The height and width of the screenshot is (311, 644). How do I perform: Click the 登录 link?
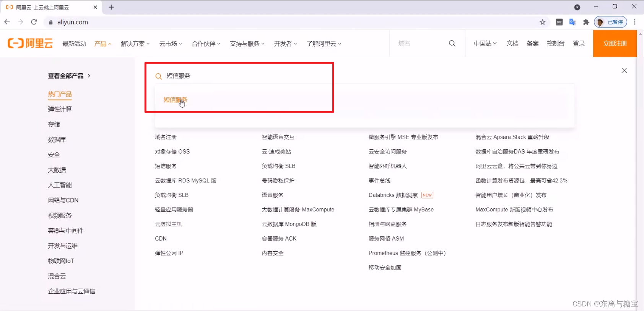pyautogui.click(x=579, y=43)
